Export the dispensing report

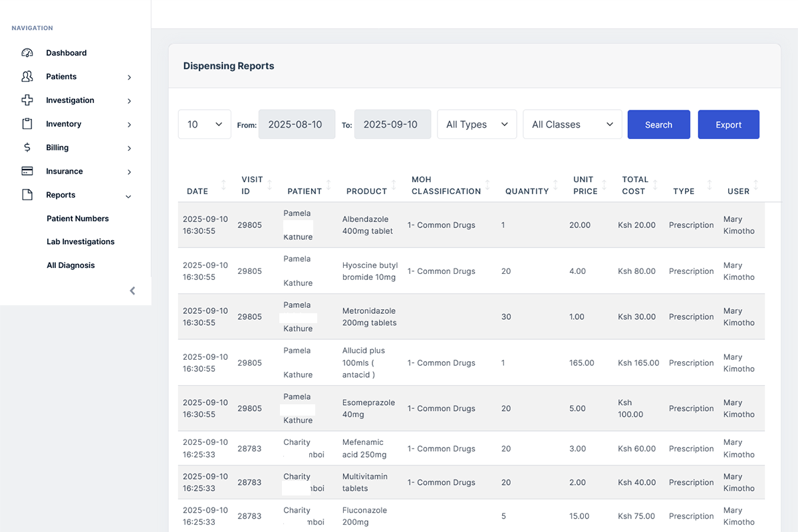[728, 124]
